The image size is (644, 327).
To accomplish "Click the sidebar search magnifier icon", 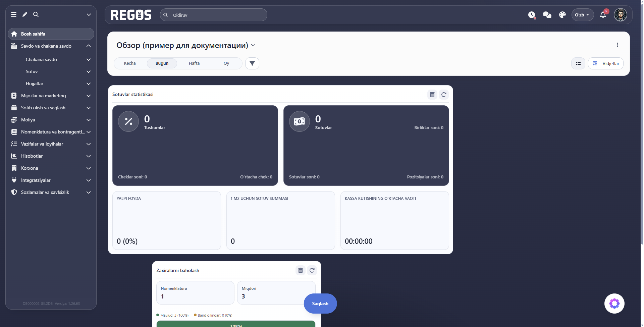I will pyautogui.click(x=36, y=14).
